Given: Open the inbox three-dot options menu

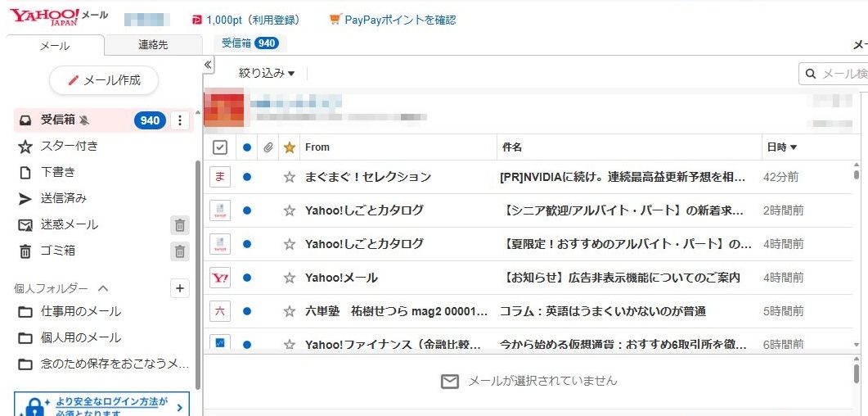Looking at the screenshot, I should coord(181,120).
